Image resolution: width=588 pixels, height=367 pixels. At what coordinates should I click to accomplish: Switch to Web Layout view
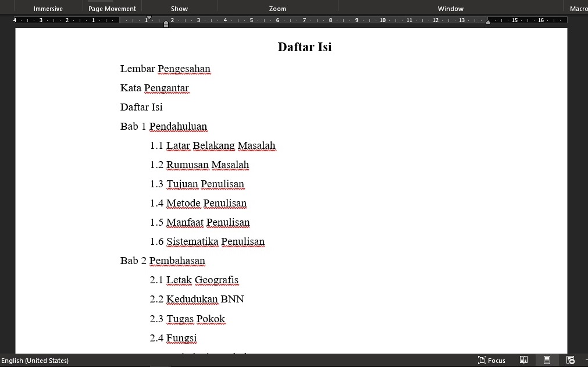click(x=571, y=360)
